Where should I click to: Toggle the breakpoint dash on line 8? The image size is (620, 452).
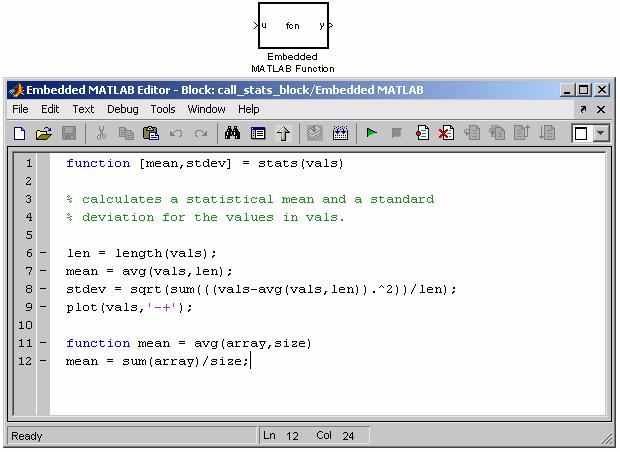click(43, 289)
